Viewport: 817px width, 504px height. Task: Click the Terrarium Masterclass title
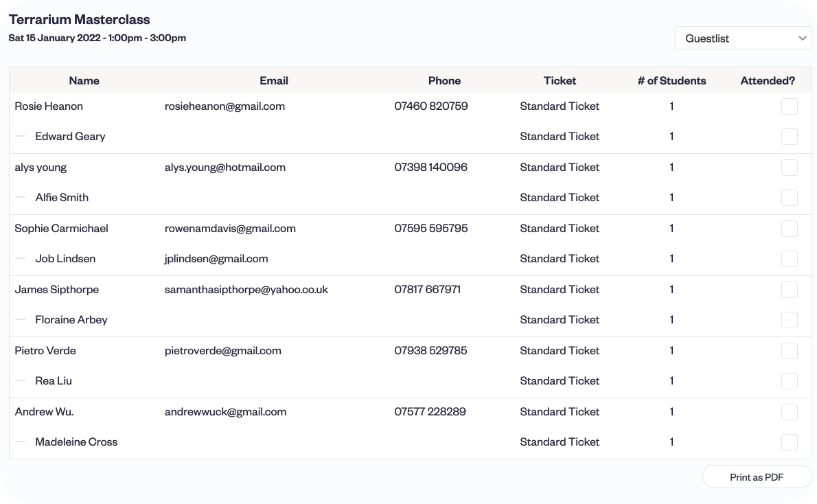click(80, 19)
